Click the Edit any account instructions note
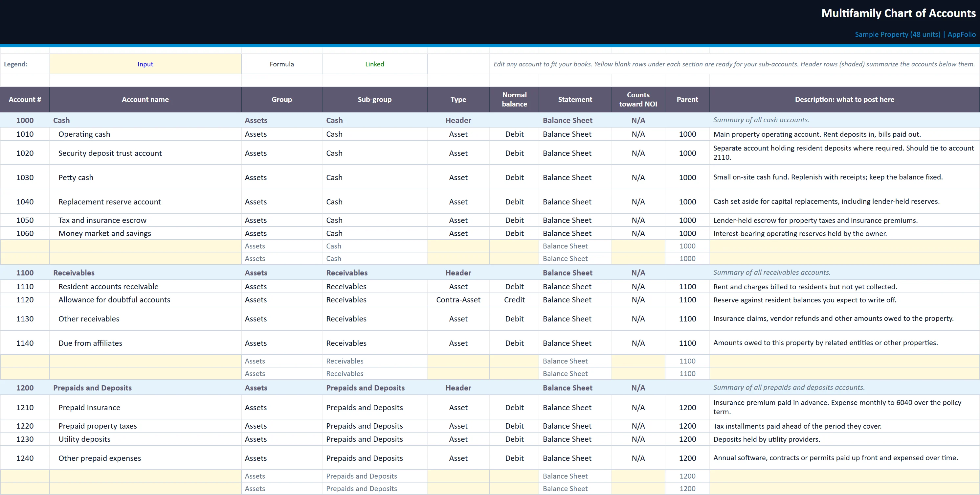980x495 pixels. point(734,64)
